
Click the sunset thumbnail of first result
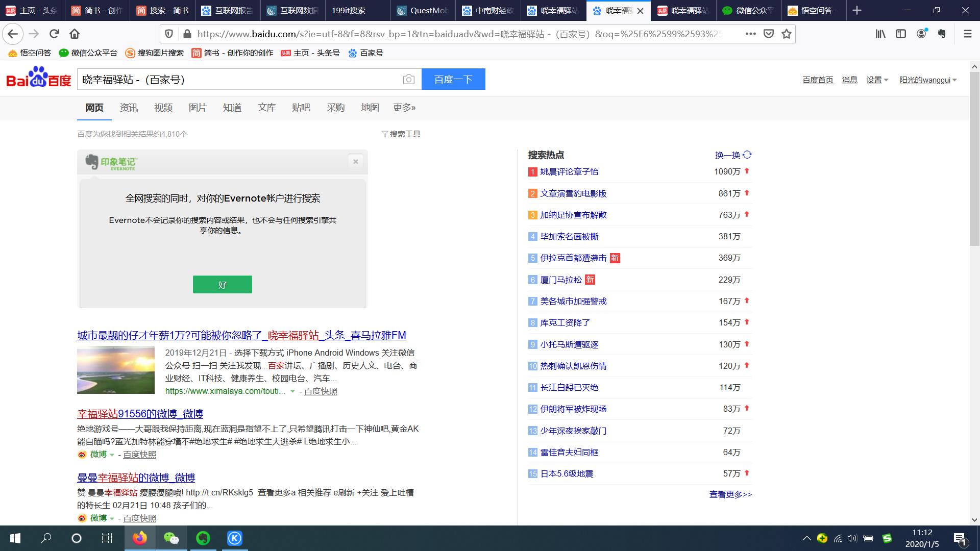(116, 370)
